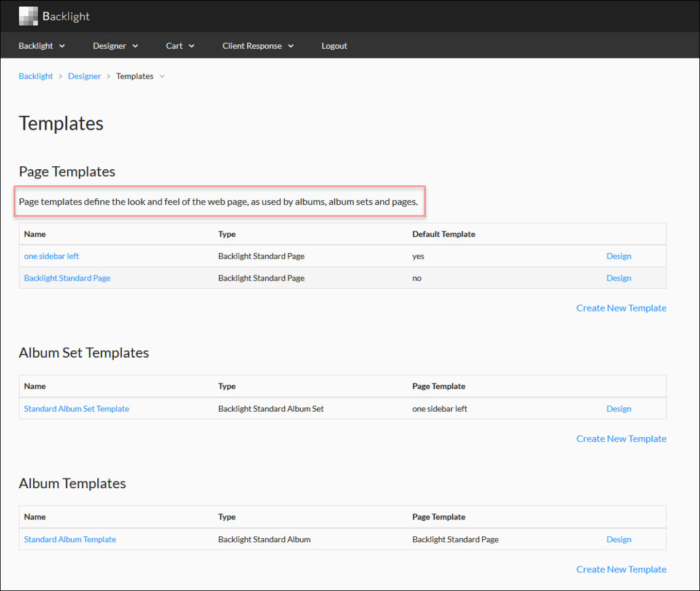This screenshot has height=591, width=700.
Task: Click Page Template header in Album Templates table
Action: tap(439, 517)
